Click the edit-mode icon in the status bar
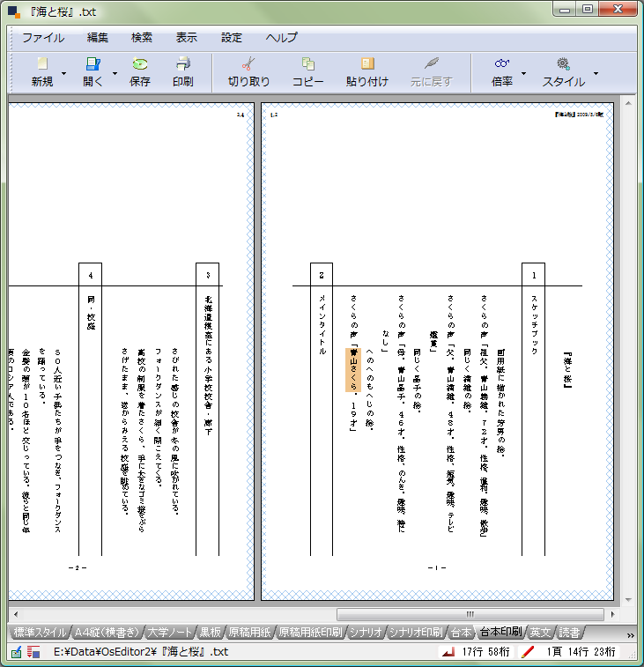 (16, 652)
